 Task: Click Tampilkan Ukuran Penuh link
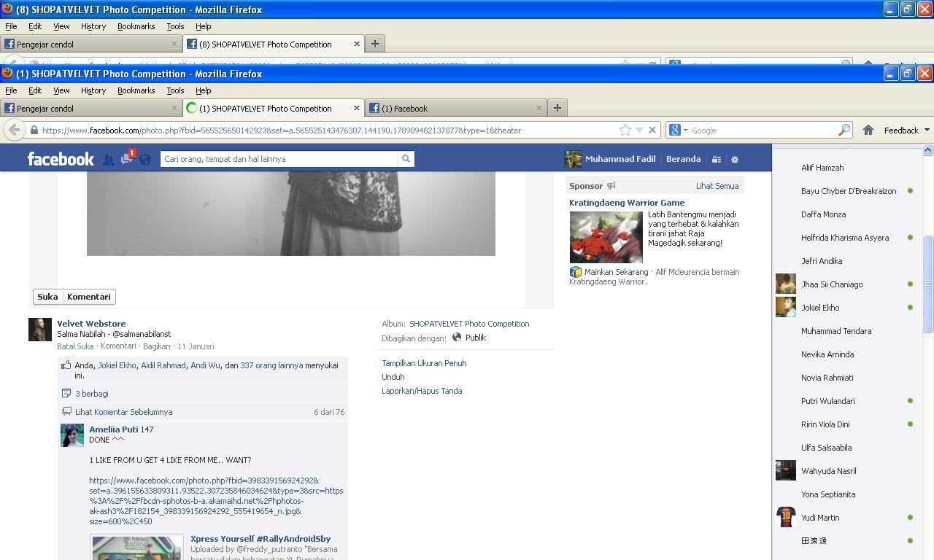pyautogui.click(x=424, y=363)
